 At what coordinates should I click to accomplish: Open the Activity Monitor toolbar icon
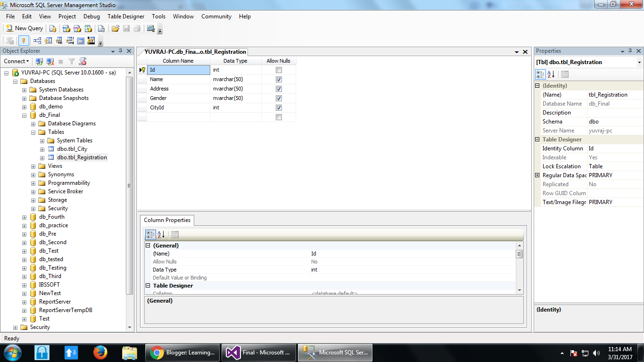[150, 28]
